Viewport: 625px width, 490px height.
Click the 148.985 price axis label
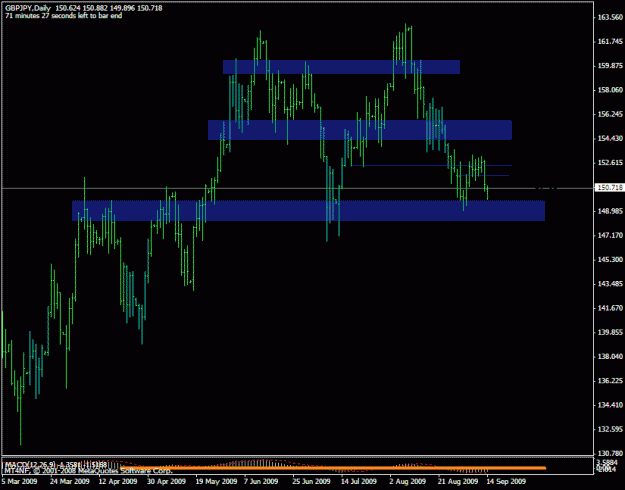click(610, 211)
